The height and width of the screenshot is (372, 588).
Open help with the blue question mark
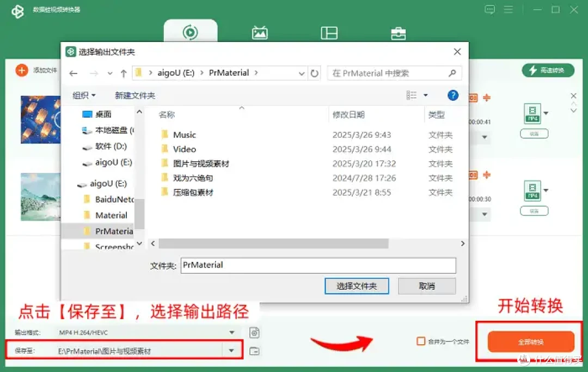(453, 95)
